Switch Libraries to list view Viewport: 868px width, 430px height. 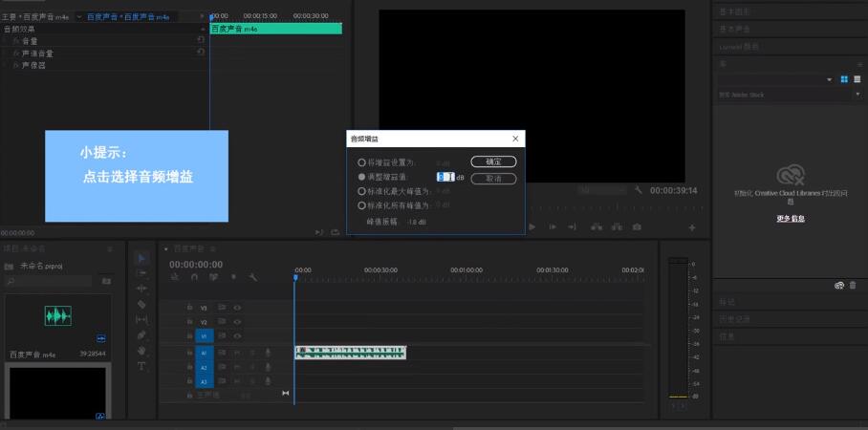[857, 79]
